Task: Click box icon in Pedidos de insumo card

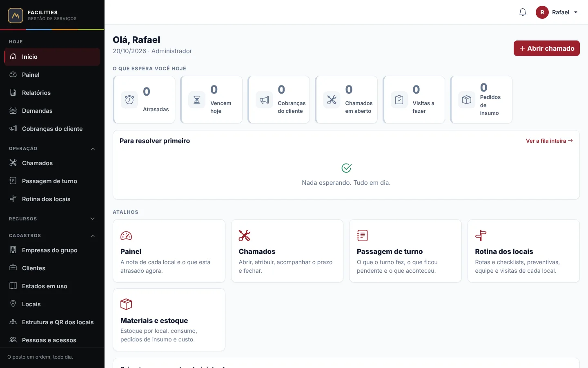Action: (x=466, y=100)
